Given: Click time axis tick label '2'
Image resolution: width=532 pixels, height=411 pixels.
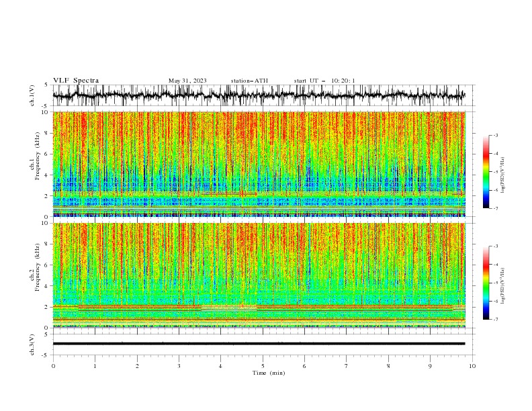Looking at the screenshot, I should tap(137, 366).
